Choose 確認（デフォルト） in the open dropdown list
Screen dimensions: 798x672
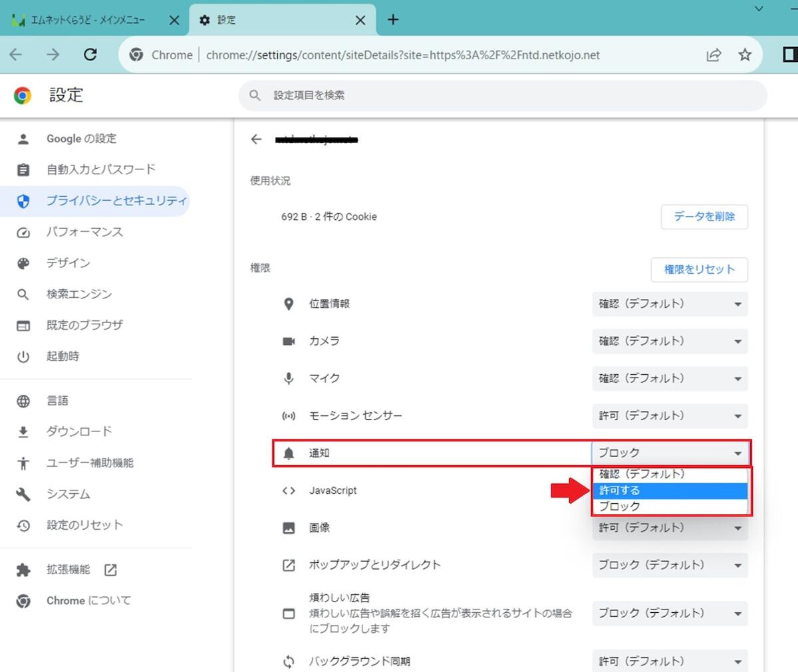[x=669, y=474]
